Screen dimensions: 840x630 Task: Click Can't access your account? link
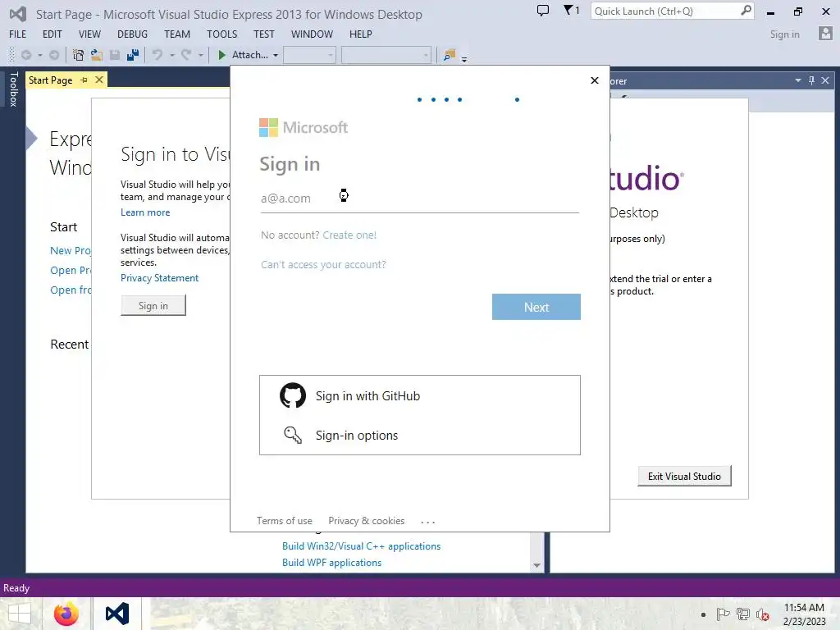[323, 265]
